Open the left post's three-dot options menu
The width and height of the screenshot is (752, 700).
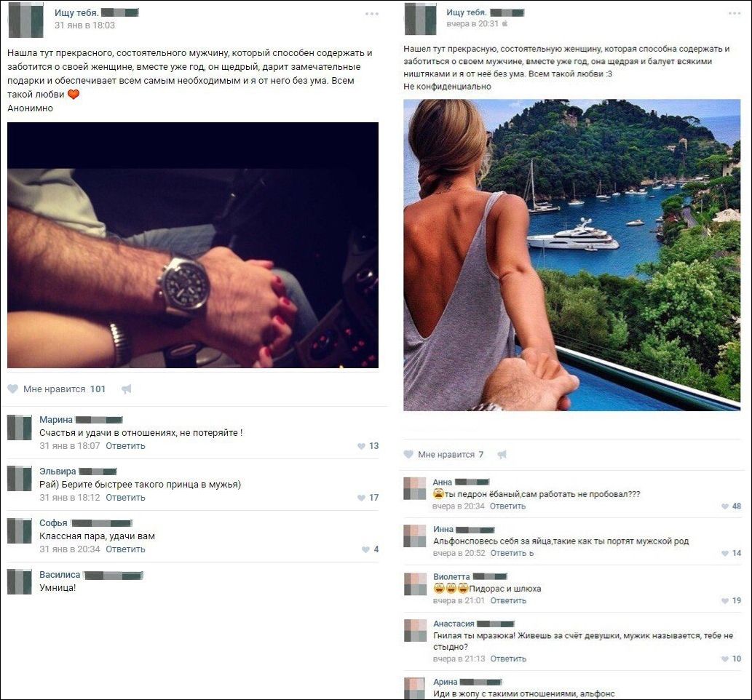click(x=372, y=14)
